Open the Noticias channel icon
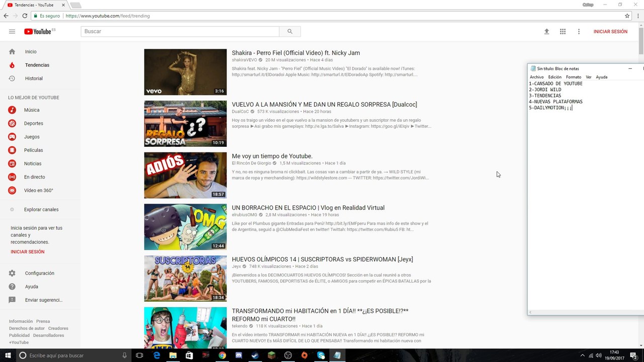The width and height of the screenshot is (644, 362). [x=12, y=163]
